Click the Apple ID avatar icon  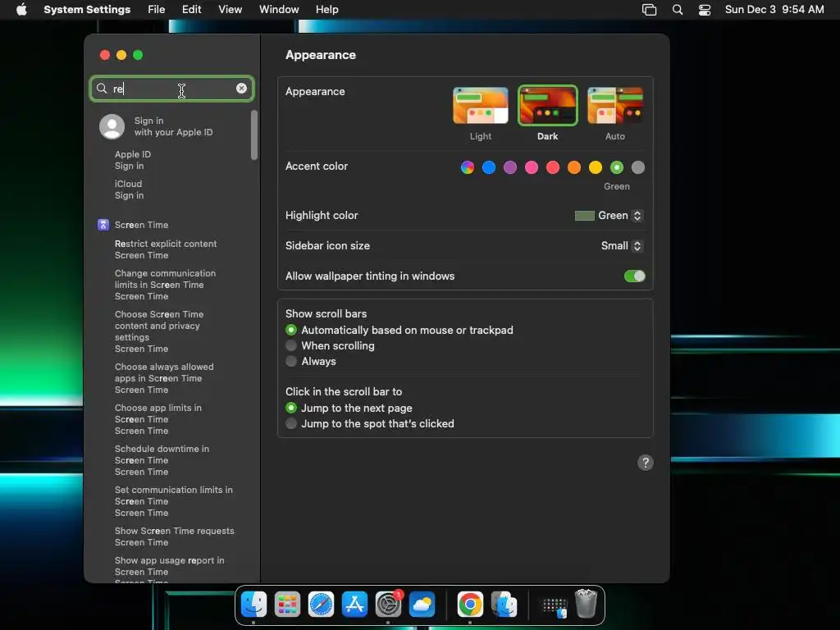(112, 126)
